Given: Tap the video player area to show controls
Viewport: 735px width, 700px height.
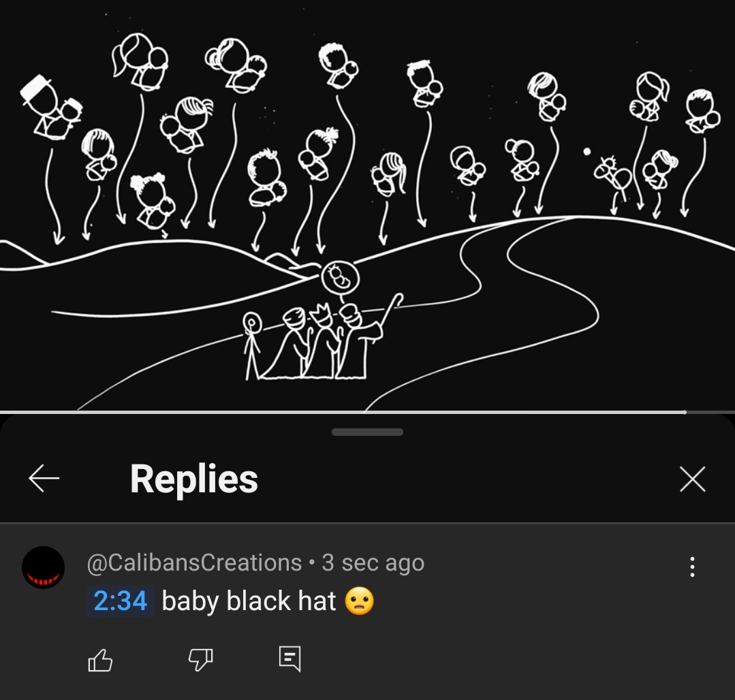Looking at the screenshot, I should click(368, 204).
